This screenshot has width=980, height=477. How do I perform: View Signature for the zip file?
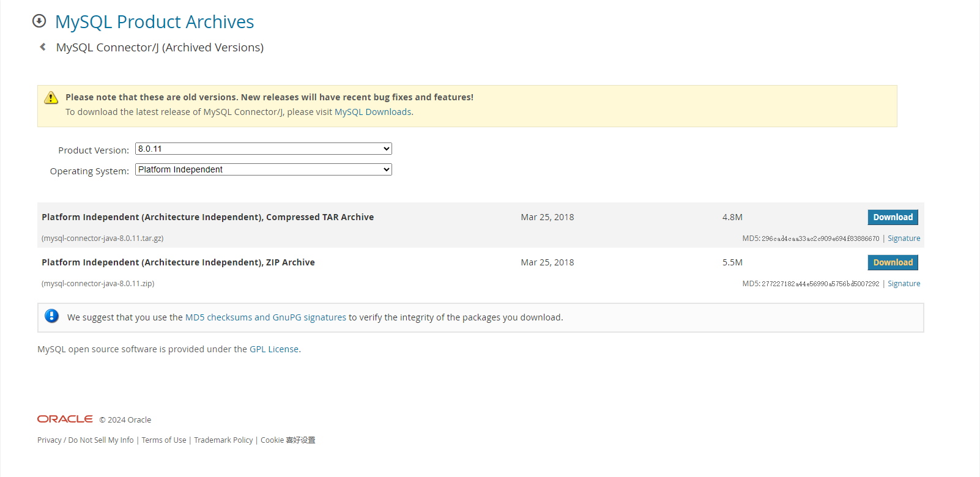(904, 284)
